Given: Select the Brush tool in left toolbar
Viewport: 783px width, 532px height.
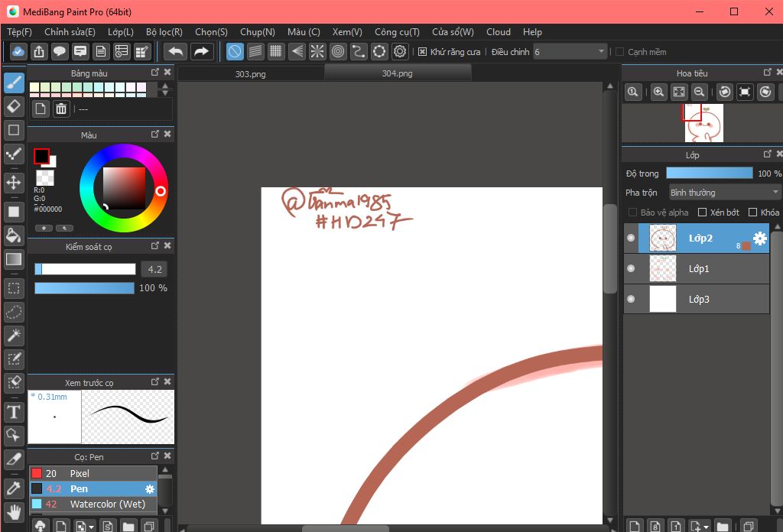Looking at the screenshot, I should [x=14, y=83].
